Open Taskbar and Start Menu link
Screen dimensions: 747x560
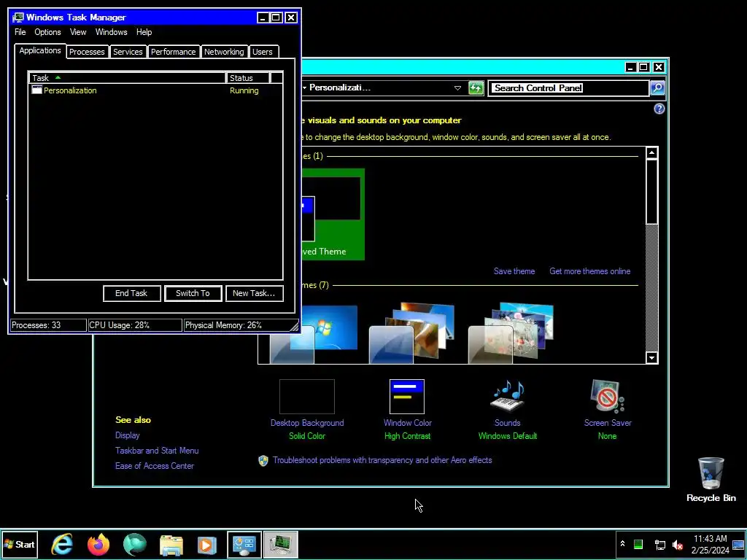coord(157,451)
